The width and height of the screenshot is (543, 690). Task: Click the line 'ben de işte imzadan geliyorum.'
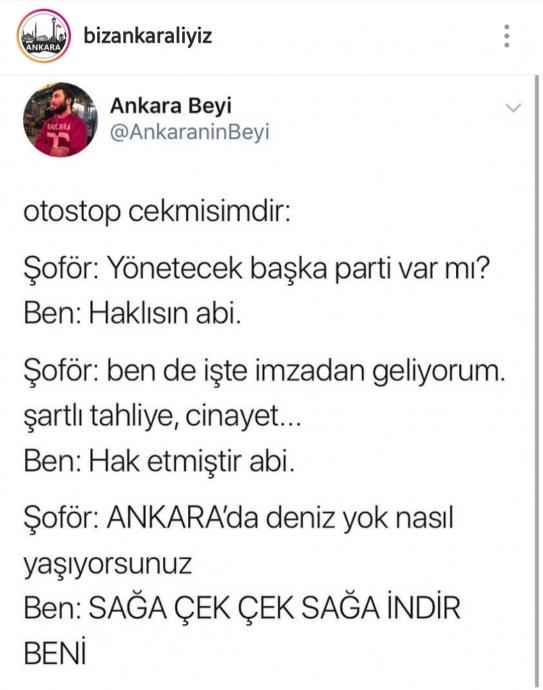click(306, 372)
